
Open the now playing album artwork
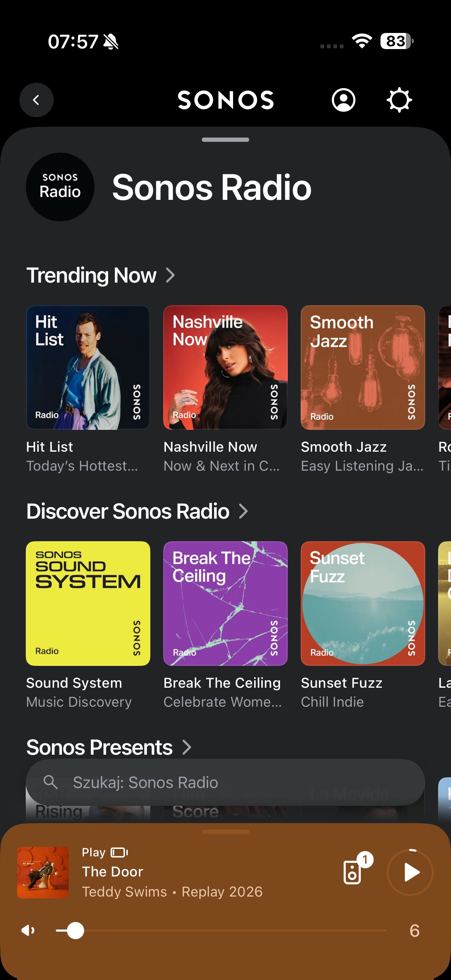[x=43, y=872]
